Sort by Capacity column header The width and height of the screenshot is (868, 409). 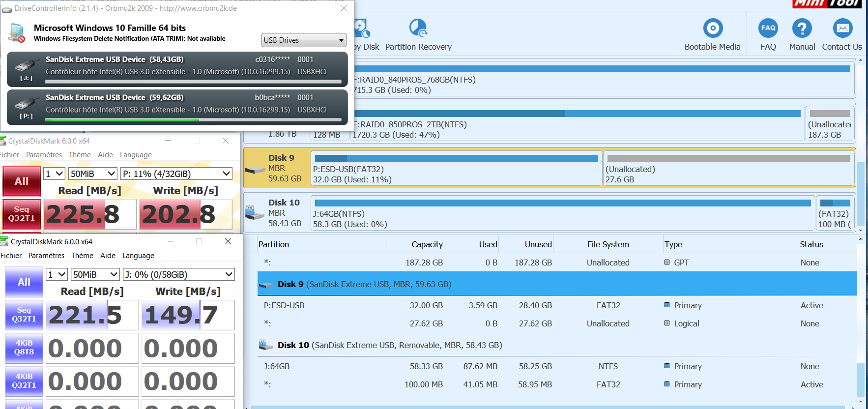(x=415, y=244)
